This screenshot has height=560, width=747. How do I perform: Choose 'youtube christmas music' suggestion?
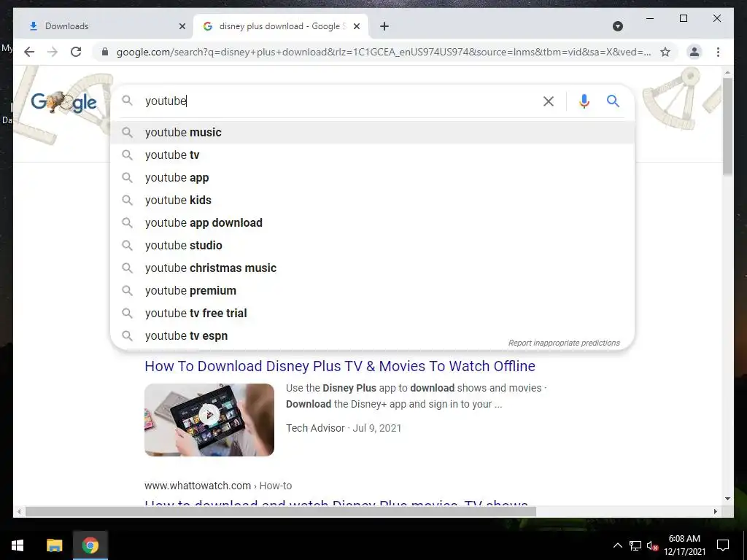coord(373,268)
